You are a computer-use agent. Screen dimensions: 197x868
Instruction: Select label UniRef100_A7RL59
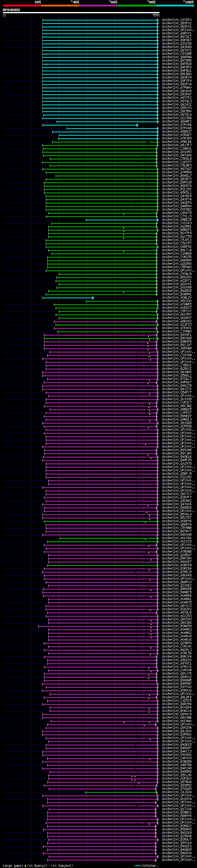click(x=177, y=653)
